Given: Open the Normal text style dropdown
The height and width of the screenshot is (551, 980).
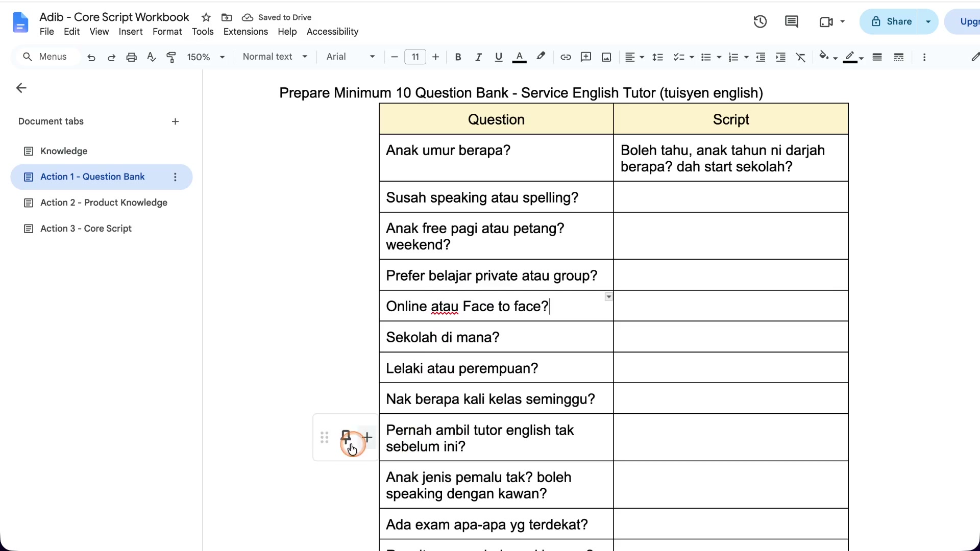Looking at the screenshot, I should pos(275,57).
